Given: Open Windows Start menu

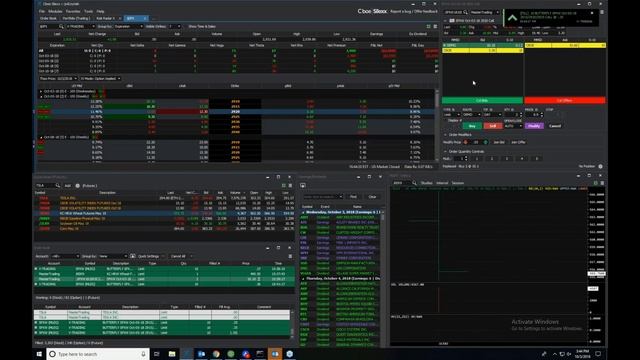Looking at the screenshot, I should tap(39, 354).
